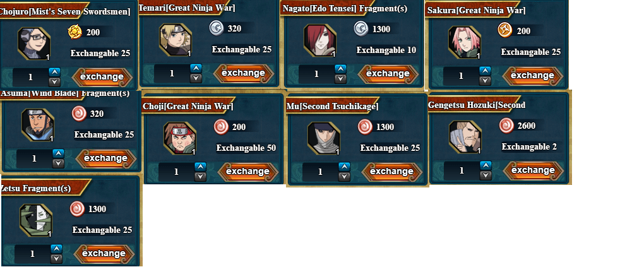
Task: Exchange for Sakura[Great Ninja War]
Action: (533, 76)
